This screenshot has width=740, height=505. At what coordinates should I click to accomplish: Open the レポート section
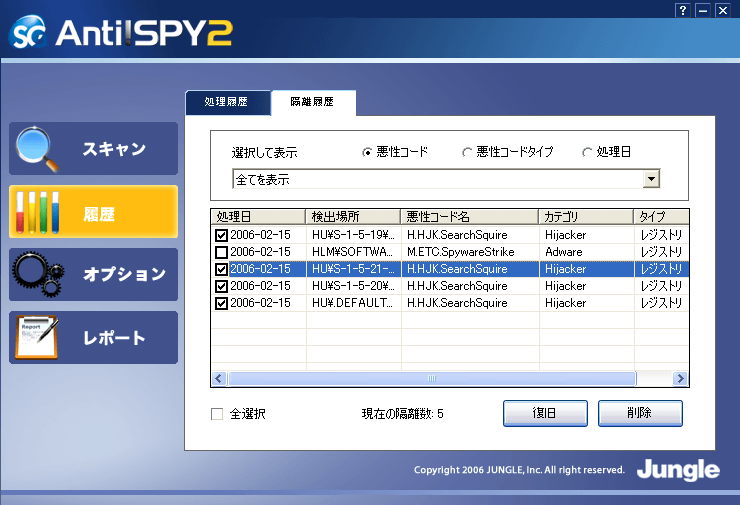point(93,337)
